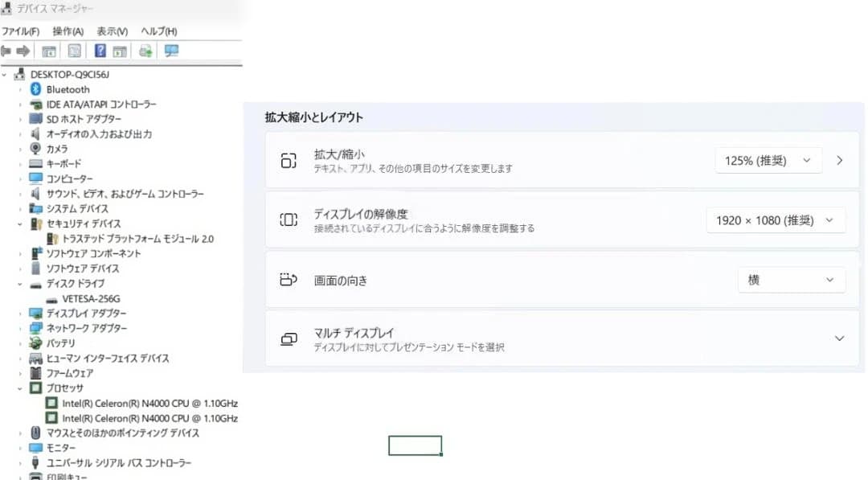Click the Show/Hide console tree icon
Viewport: 868px width, 480px height.
[x=49, y=50]
